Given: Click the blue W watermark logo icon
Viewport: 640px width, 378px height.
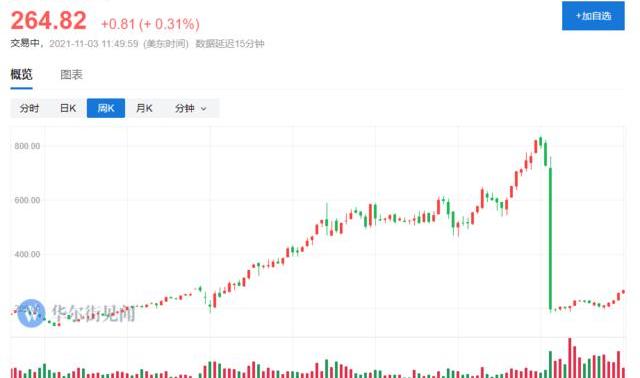Looking at the screenshot, I should [x=31, y=314].
